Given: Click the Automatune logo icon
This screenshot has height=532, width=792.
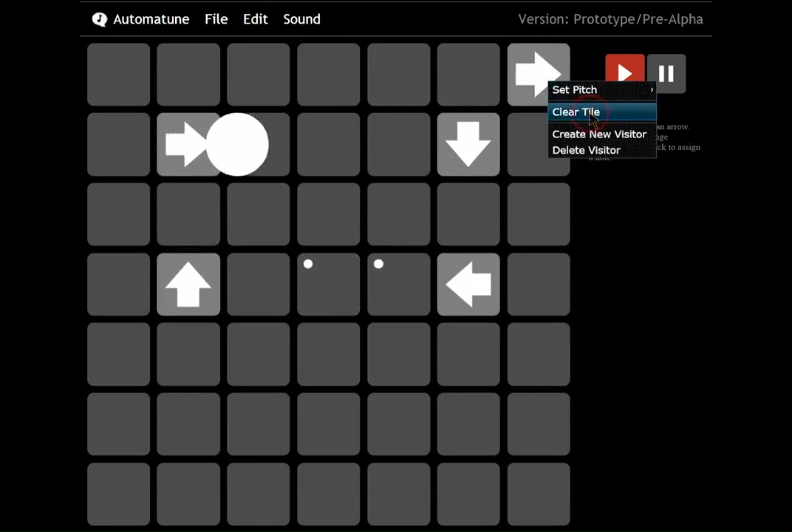Looking at the screenshot, I should pyautogui.click(x=100, y=19).
